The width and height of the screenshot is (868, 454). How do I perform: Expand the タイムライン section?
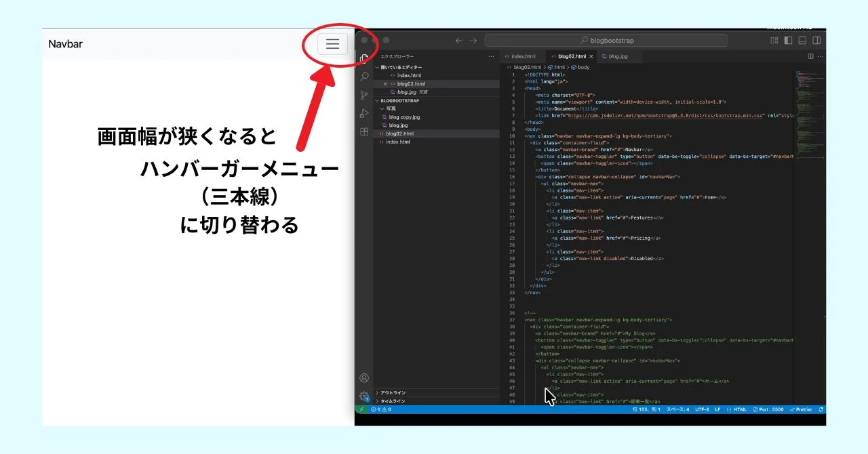(393, 401)
